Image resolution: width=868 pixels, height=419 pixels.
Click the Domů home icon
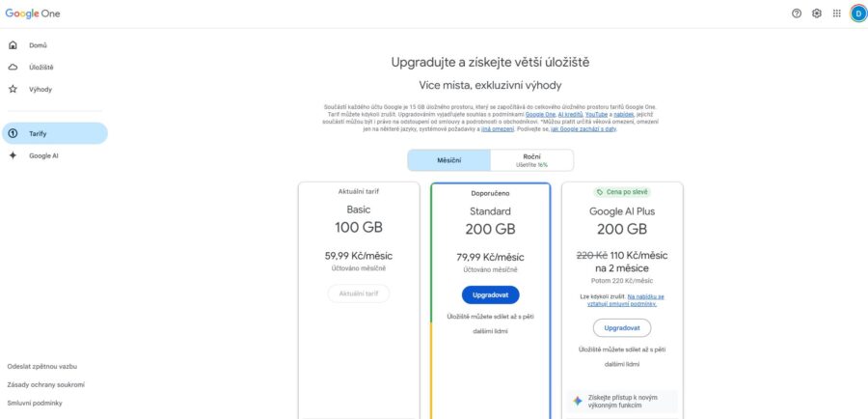(x=13, y=45)
